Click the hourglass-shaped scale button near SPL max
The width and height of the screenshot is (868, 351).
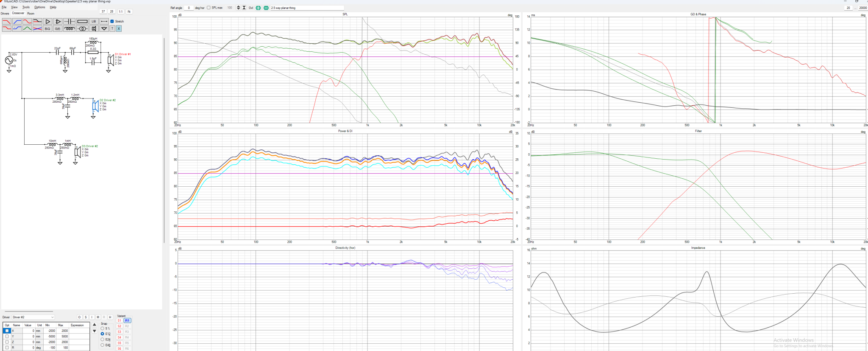click(244, 8)
